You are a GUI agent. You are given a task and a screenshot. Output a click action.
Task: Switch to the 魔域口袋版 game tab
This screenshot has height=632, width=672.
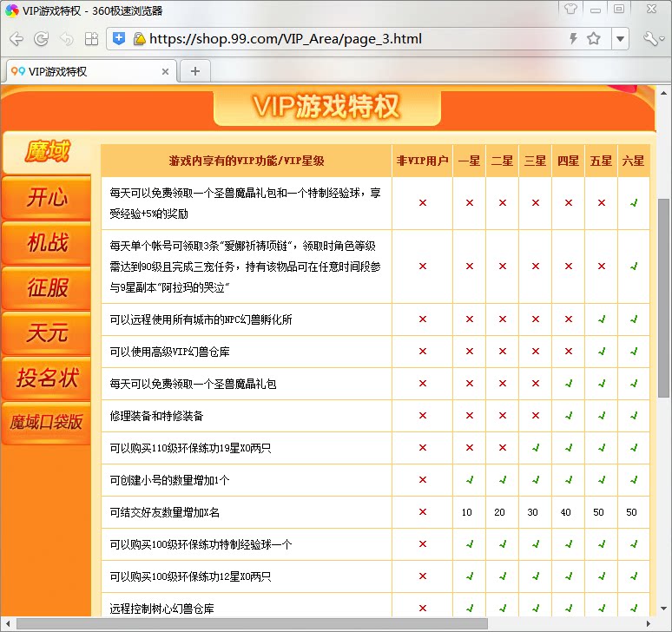tap(47, 423)
